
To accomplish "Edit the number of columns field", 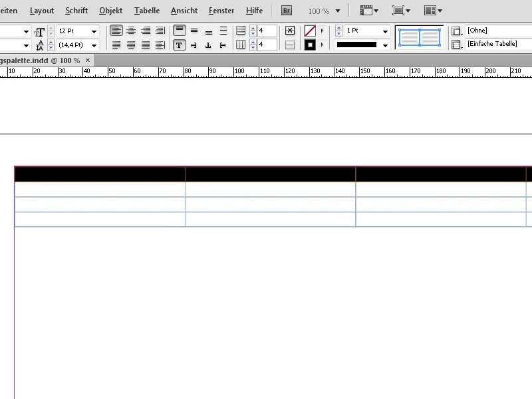I will click(x=267, y=45).
